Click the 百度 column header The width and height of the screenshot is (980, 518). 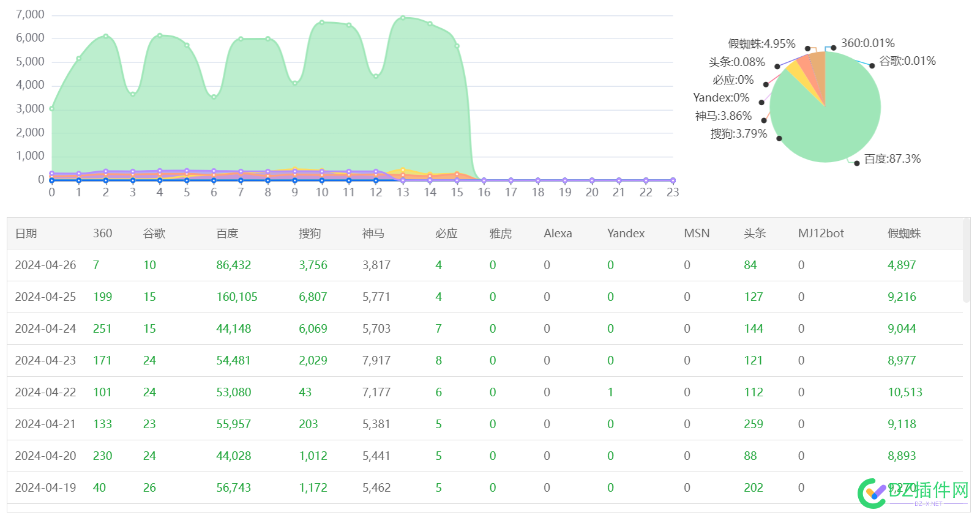tap(227, 234)
